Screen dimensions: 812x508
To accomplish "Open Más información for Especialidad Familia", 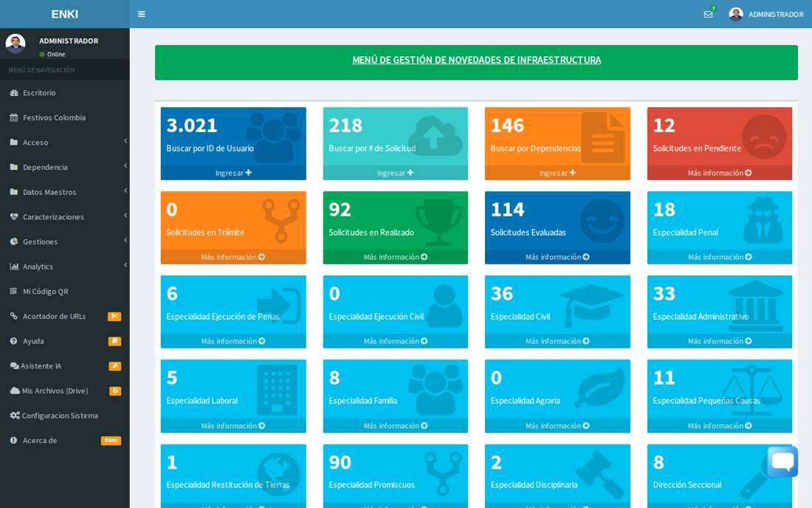I will [395, 425].
